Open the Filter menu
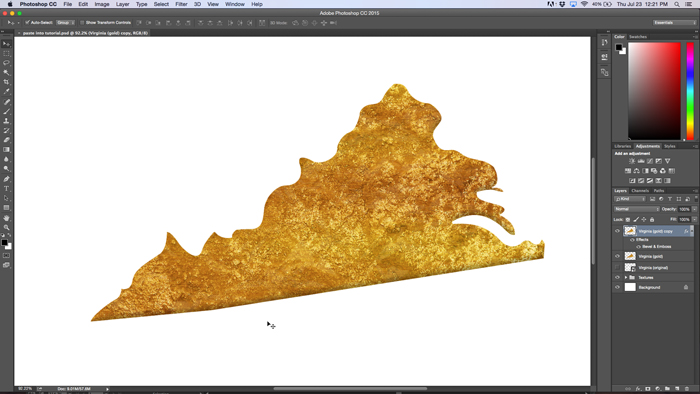 pos(181,4)
